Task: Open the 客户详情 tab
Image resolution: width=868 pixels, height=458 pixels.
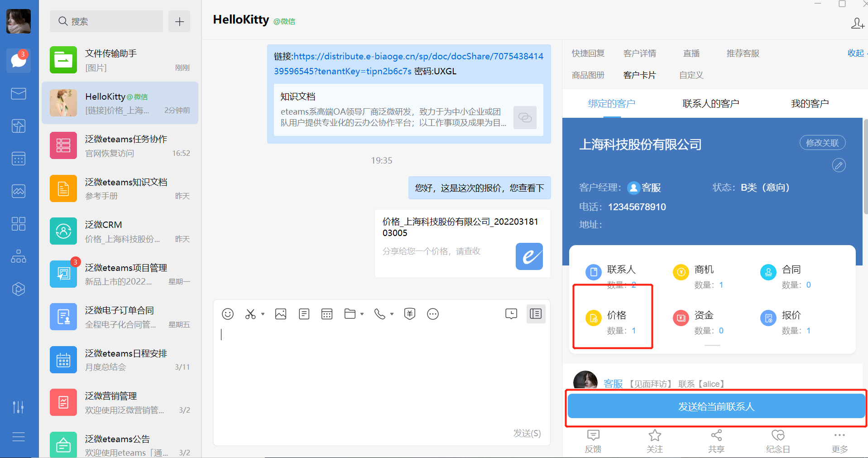Action: 639,53
